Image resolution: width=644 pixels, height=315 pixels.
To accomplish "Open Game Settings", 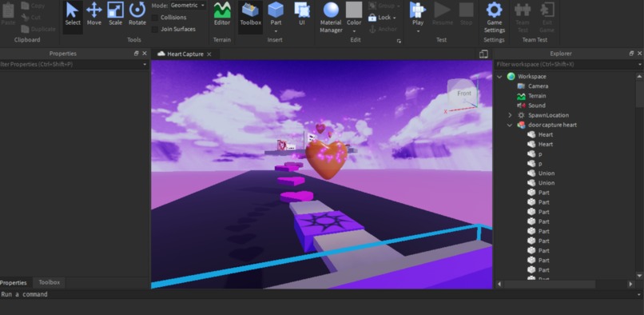I will (494, 17).
